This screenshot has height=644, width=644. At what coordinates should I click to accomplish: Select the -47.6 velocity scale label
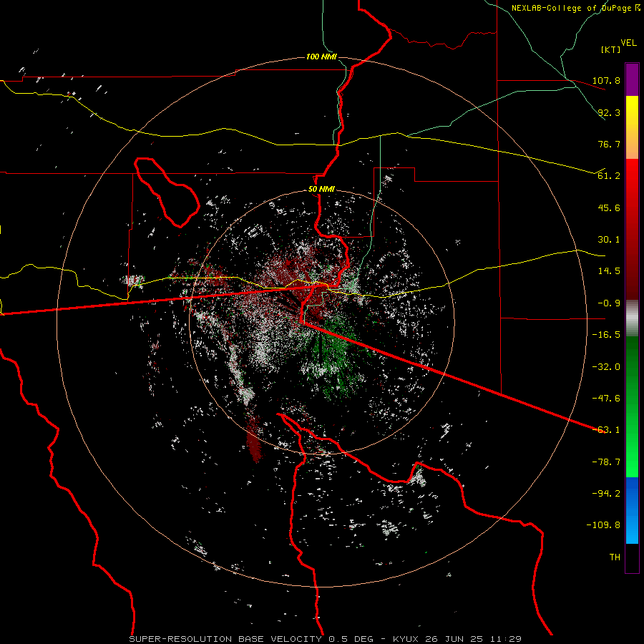(x=606, y=399)
